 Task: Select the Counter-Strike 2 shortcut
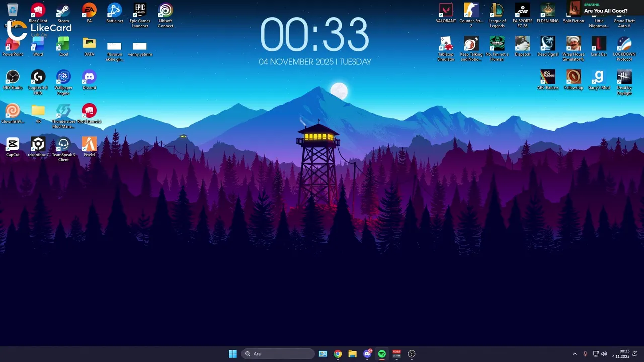tap(471, 16)
